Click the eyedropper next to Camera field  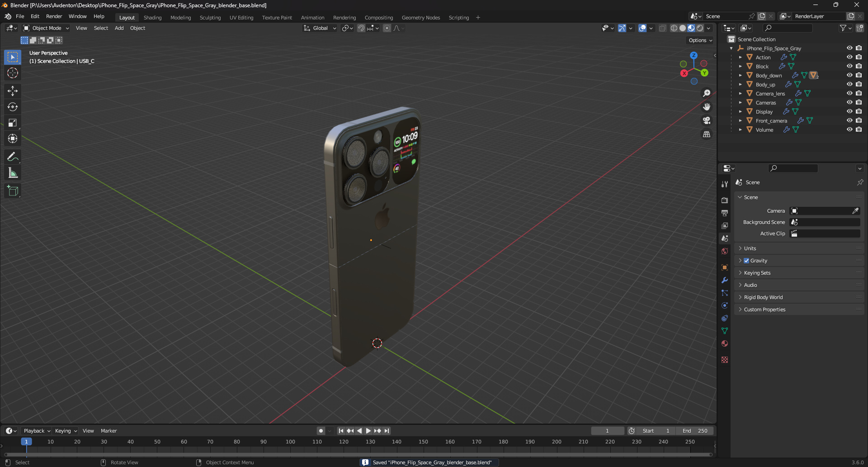point(855,211)
